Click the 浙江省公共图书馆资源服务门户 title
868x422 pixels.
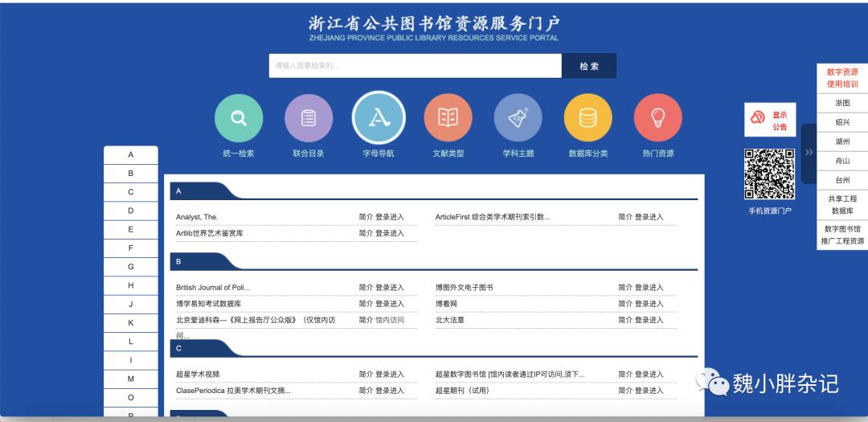click(434, 23)
